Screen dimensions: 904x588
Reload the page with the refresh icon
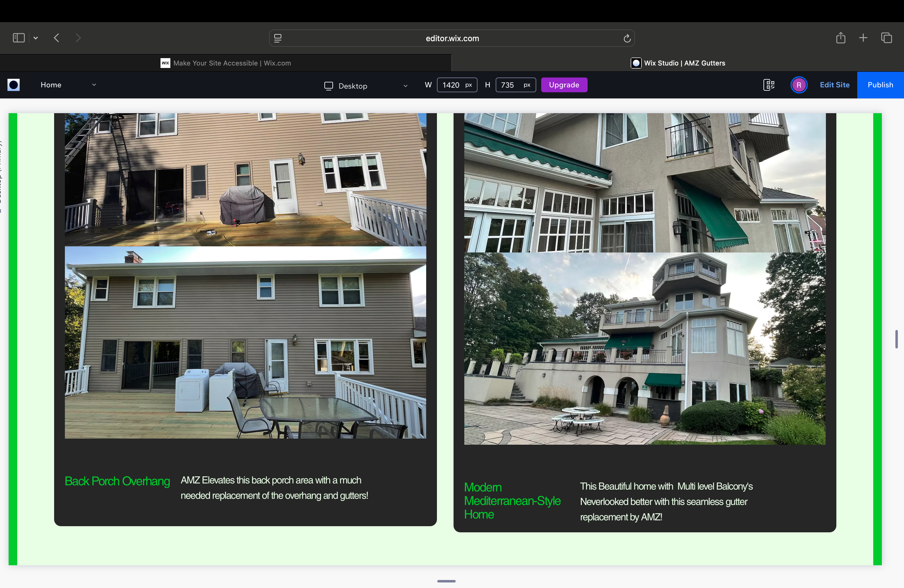pos(627,38)
